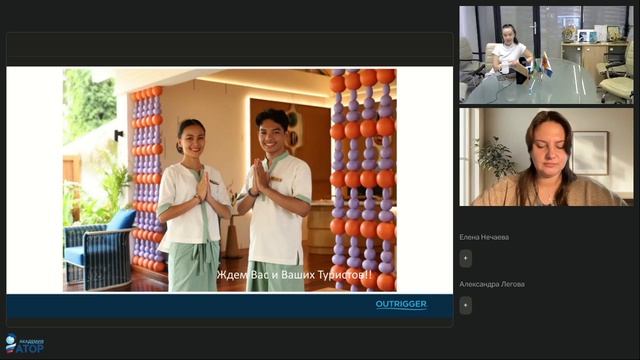The height and width of the screenshot is (360, 640).
Task: Click the OUTRIGGER logo on the slide
Action: [x=401, y=304]
